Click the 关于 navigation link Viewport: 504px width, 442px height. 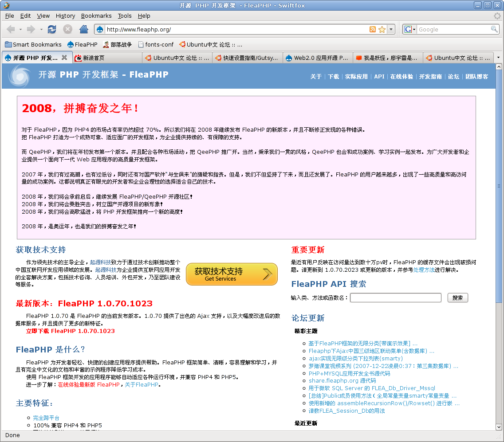click(x=316, y=76)
